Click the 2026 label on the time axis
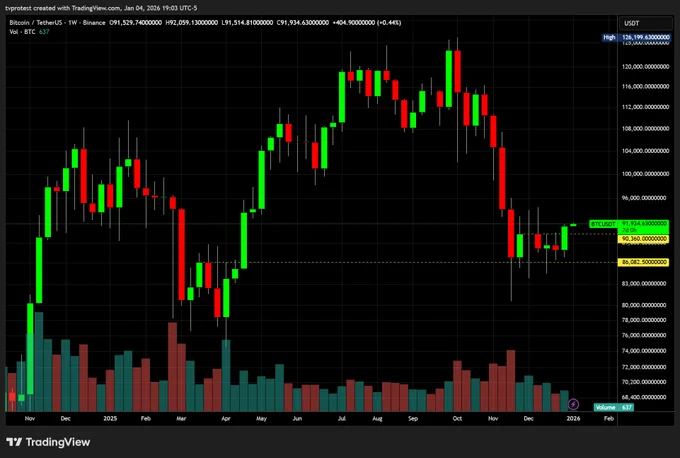This screenshot has width=680, height=458. tap(573, 419)
